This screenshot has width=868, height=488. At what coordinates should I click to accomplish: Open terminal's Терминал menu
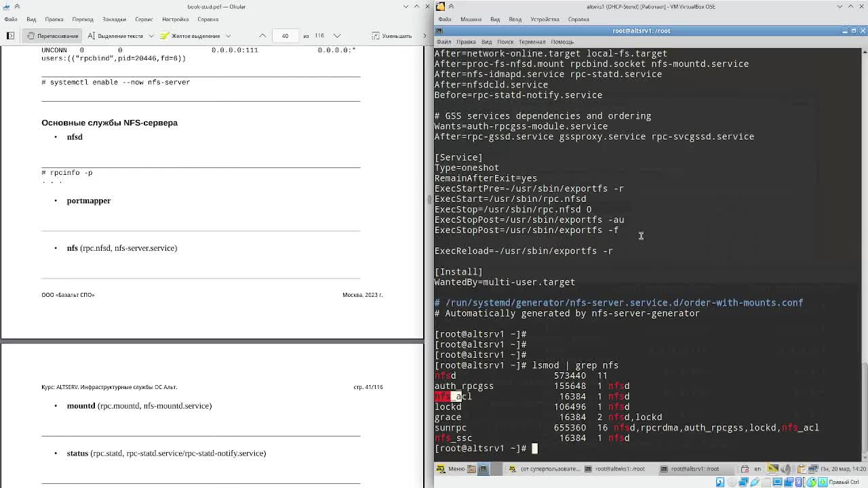[x=532, y=42]
